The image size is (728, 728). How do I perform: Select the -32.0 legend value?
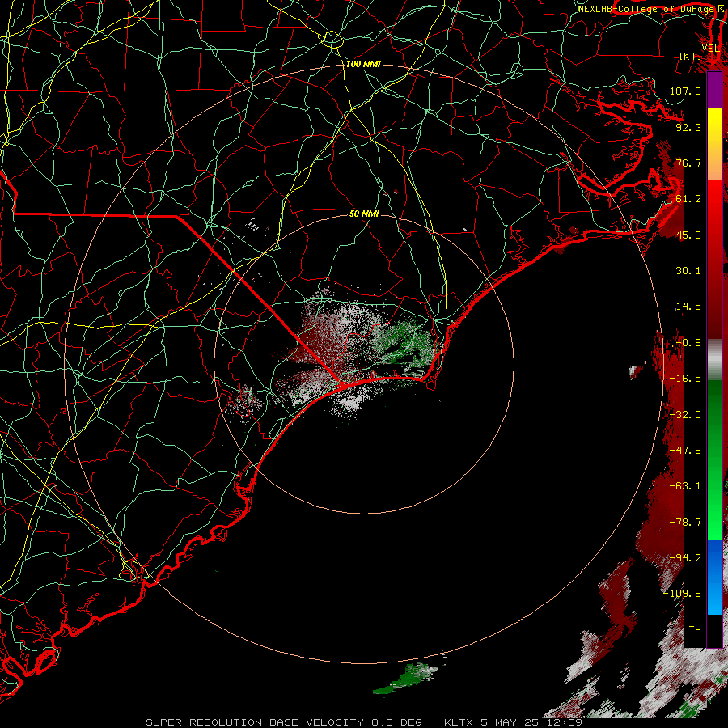tap(685, 415)
